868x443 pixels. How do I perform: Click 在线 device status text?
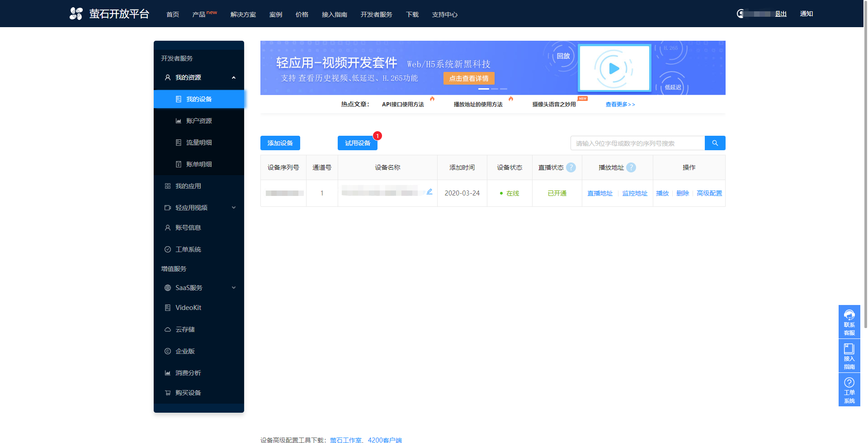click(513, 193)
